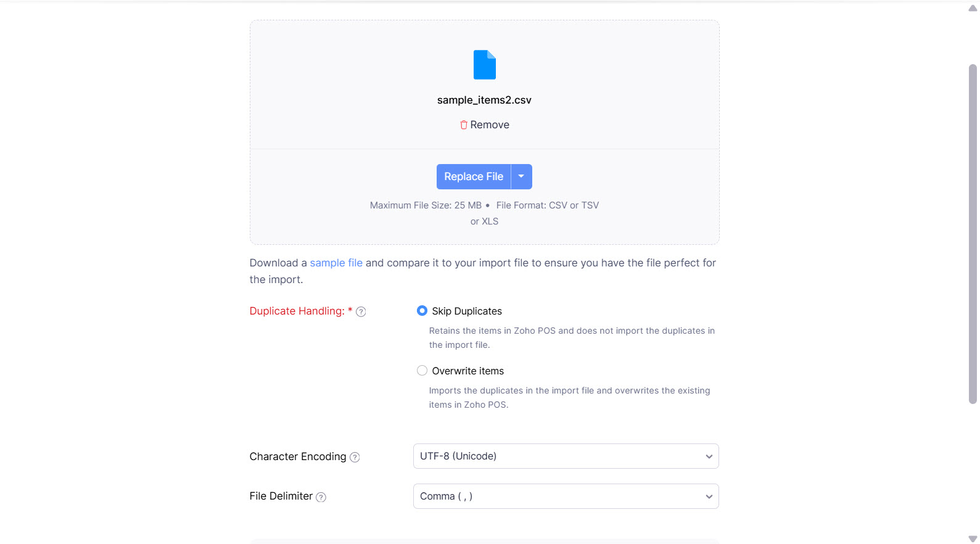Click the blue uploaded file icon

(484, 65)
